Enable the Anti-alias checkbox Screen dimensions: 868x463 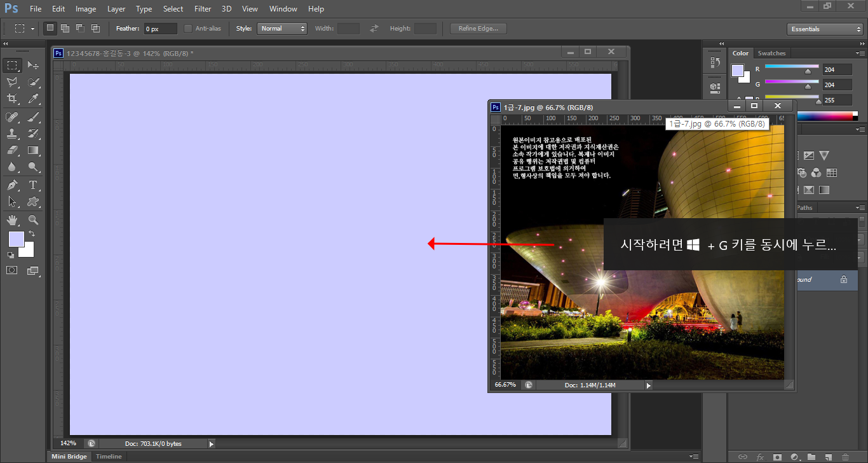[x=188, y=29]
